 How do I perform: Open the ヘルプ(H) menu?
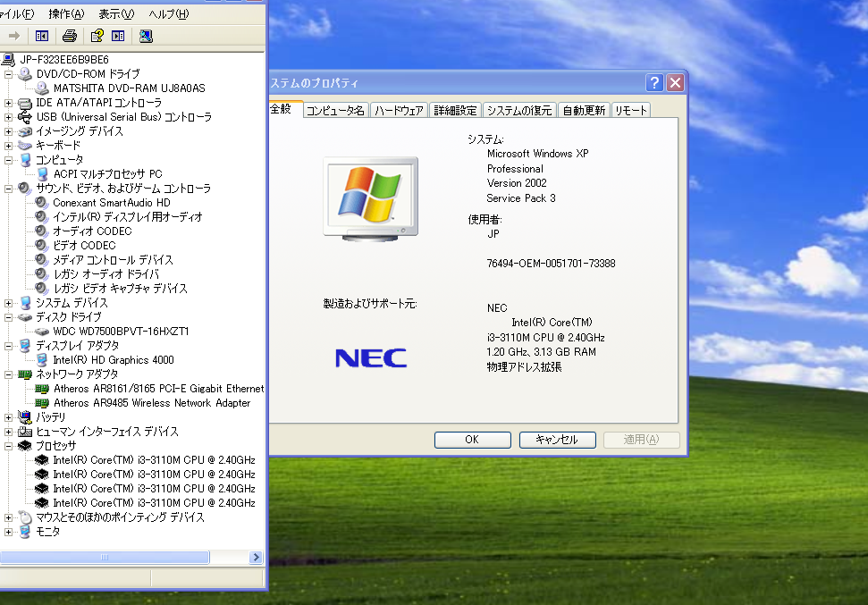169,13
